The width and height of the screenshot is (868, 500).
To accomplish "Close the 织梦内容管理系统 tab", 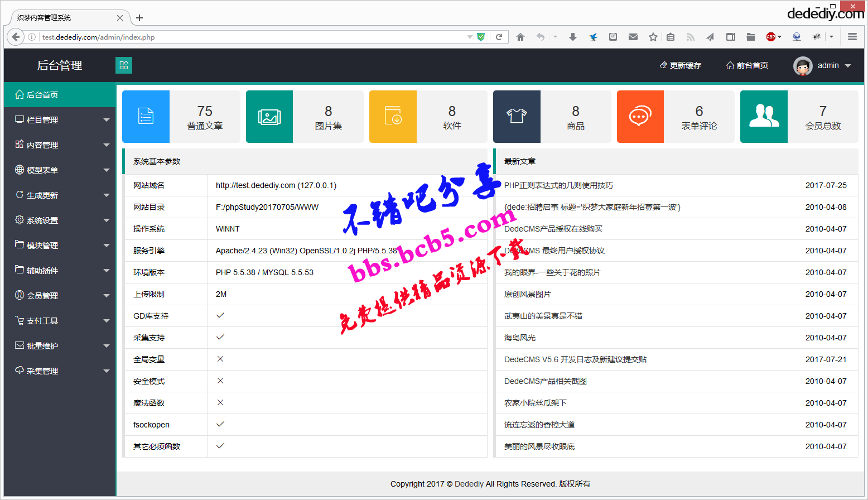I will (x=120, y=18).
